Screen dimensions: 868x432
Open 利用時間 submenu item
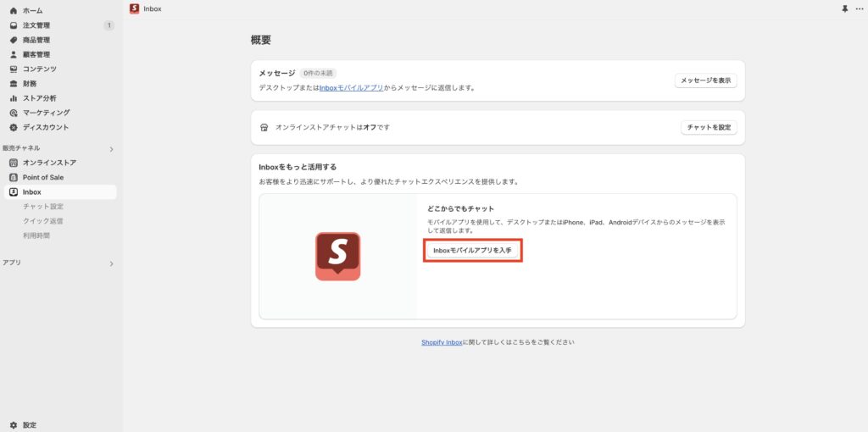click(x=36, y=235)
